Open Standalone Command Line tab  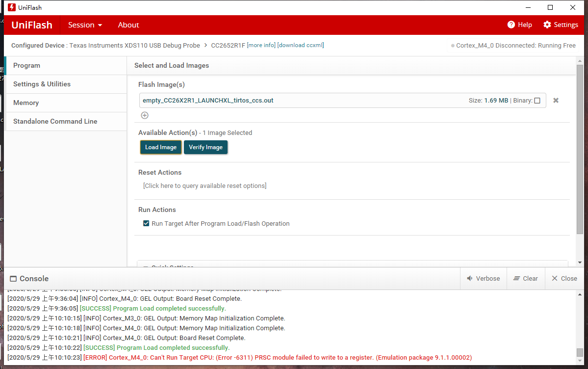click(x=66, y=121)
